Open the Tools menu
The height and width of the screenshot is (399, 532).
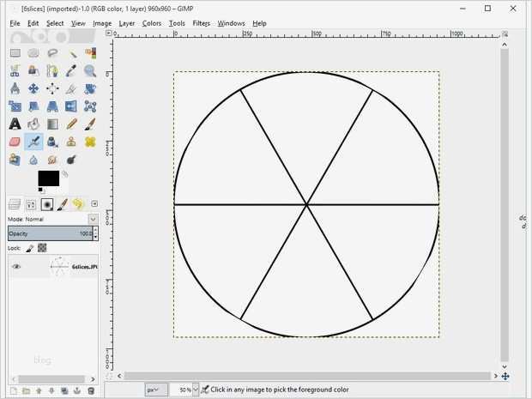click(x=177, y=23)
